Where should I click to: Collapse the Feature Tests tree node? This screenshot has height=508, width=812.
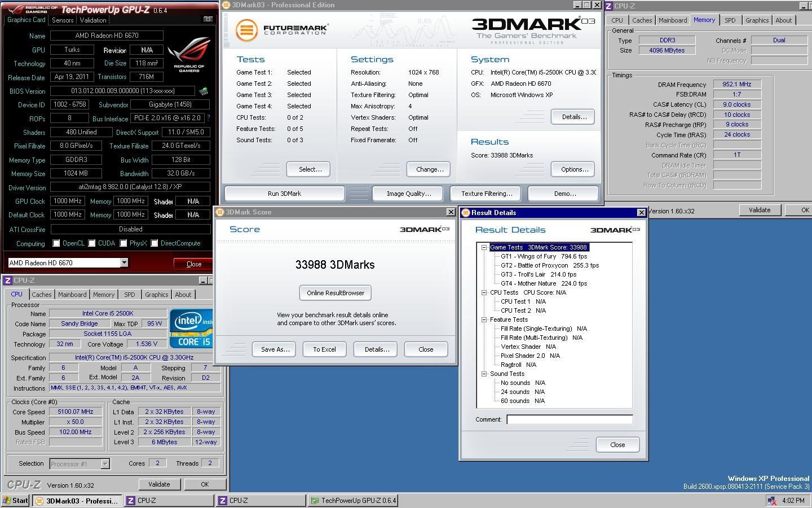[x=484, y=319]
